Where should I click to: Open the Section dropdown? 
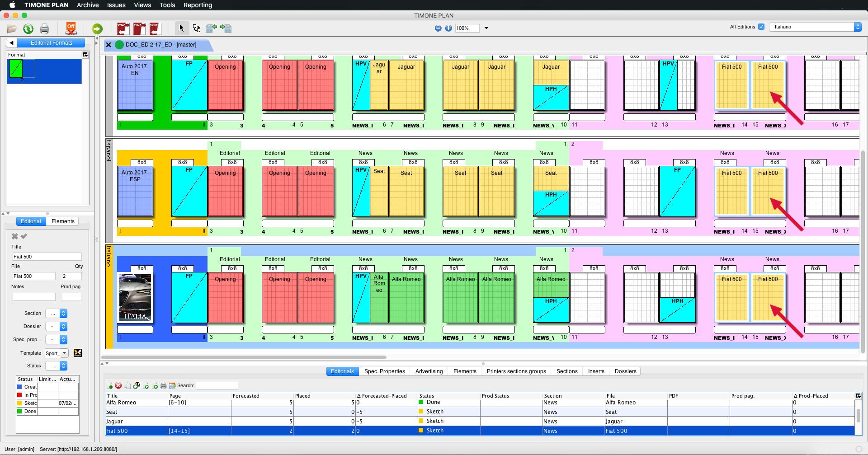tap(57, 313)
